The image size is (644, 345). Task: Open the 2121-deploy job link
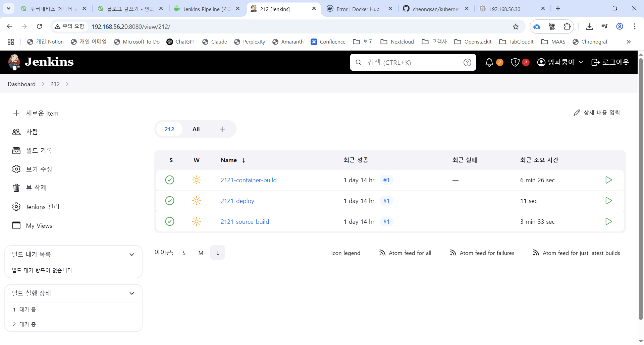tap(237, 201)
